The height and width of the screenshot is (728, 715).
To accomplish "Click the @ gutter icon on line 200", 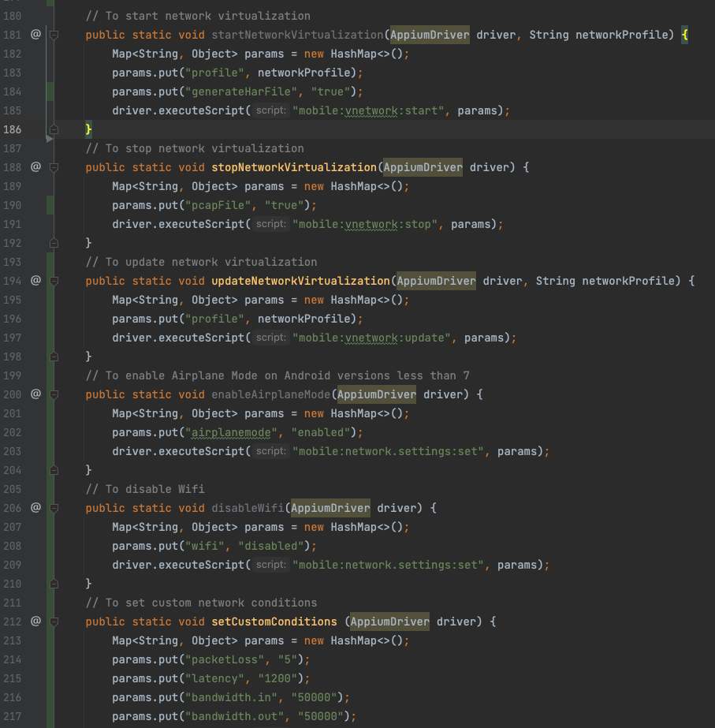I will pos(35,394).
